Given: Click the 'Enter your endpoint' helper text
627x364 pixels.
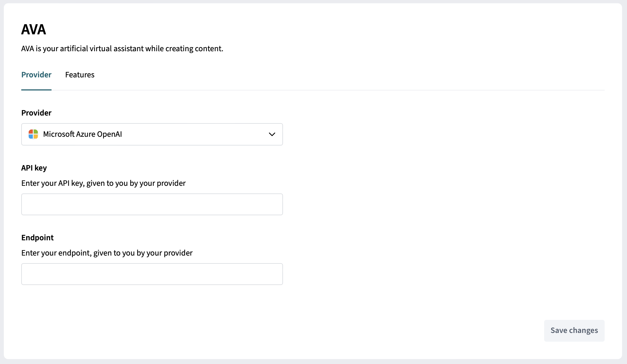Looking at the screenshot, I should (107, 253).
